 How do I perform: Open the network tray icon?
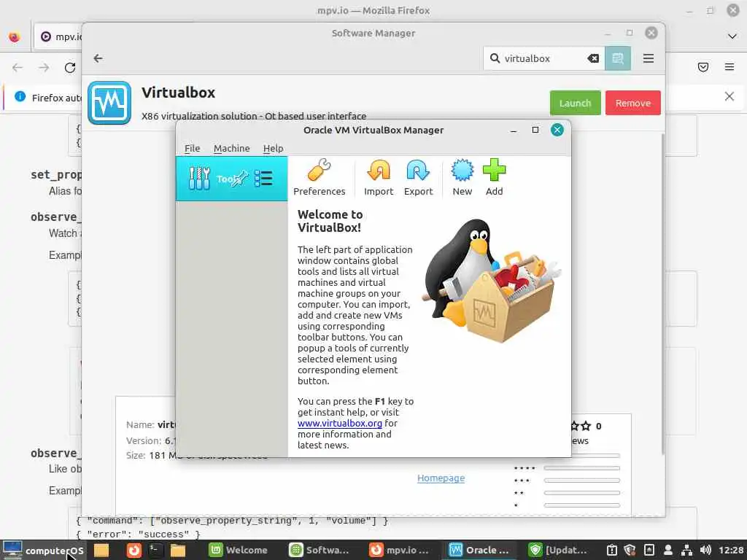tap(686, 550)
